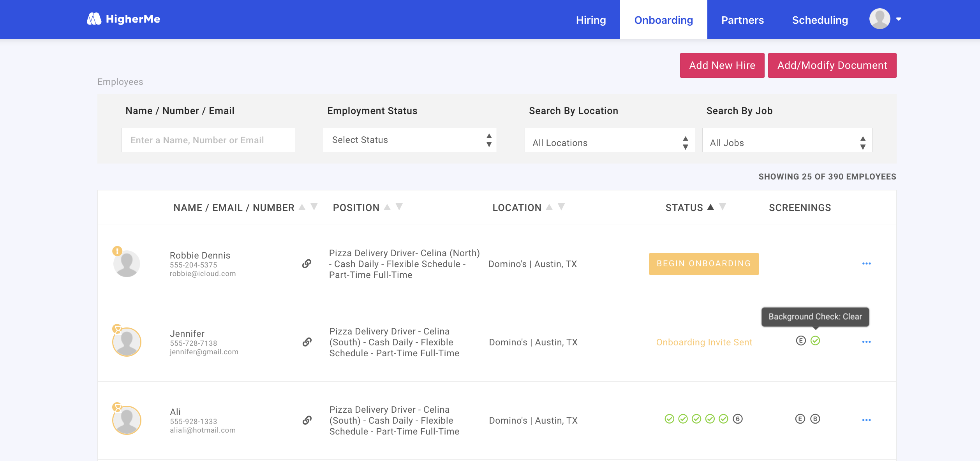
Task: Click the link icon next to Jennifer
Action: [307, 342]
